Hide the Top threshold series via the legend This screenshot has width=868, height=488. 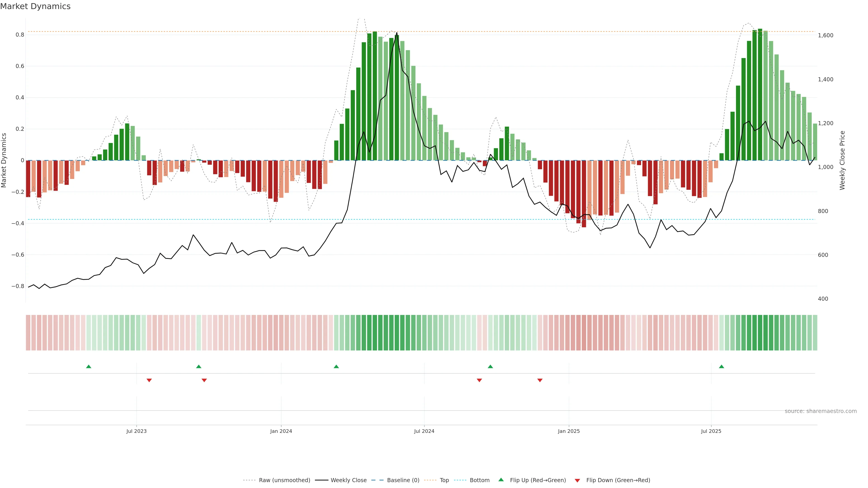point(444,480)
